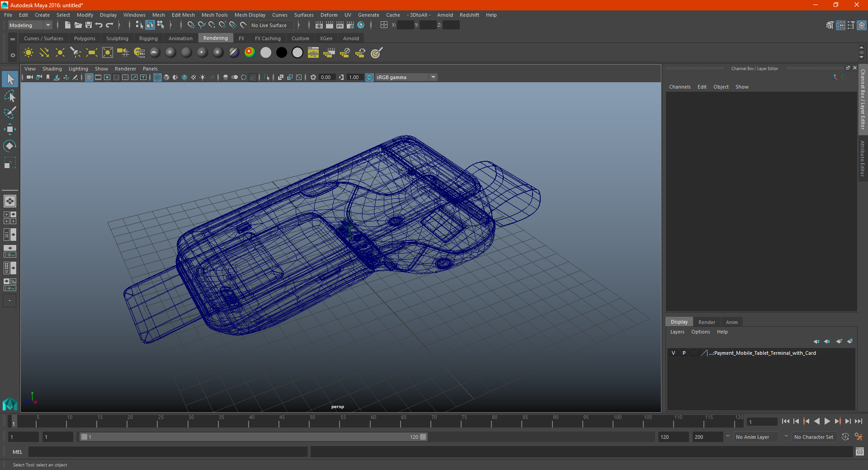Toggle smooth shade all in viewport
Screen dimensions: 868x470
pos(166,77)
